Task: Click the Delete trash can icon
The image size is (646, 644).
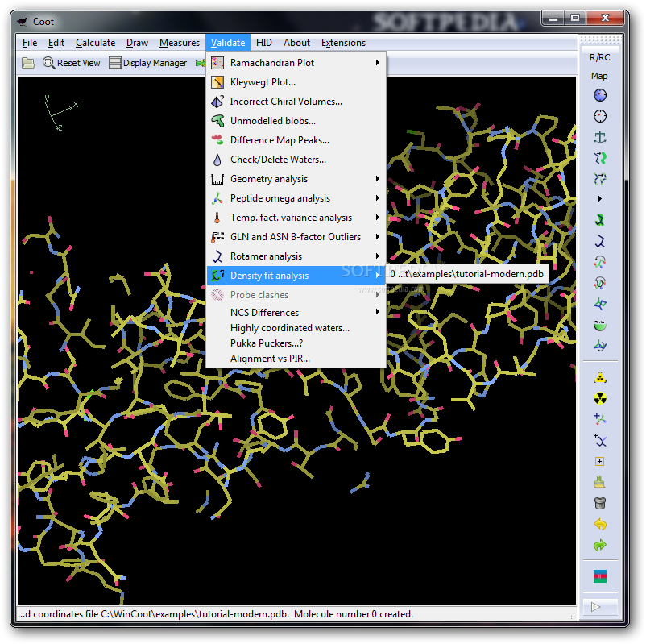Action: coord(600,503)
